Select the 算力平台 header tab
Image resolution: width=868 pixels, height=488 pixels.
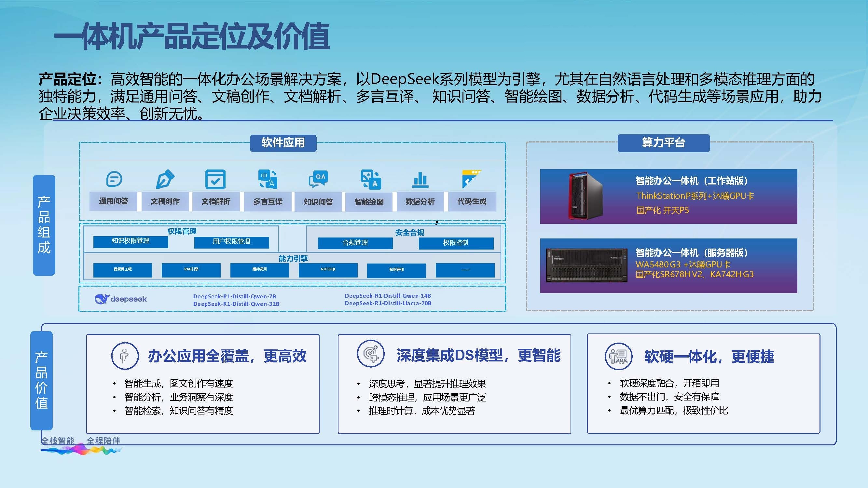point(663,143)
